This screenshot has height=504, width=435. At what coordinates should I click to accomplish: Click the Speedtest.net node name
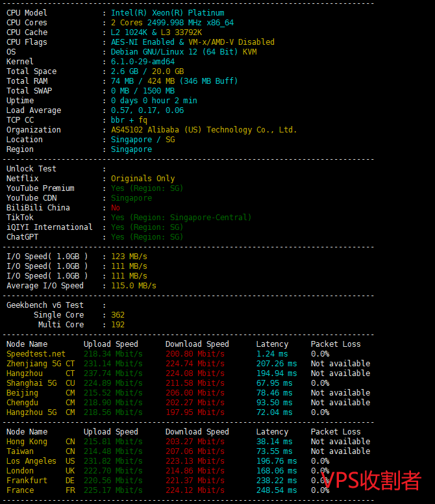[36, 354]
